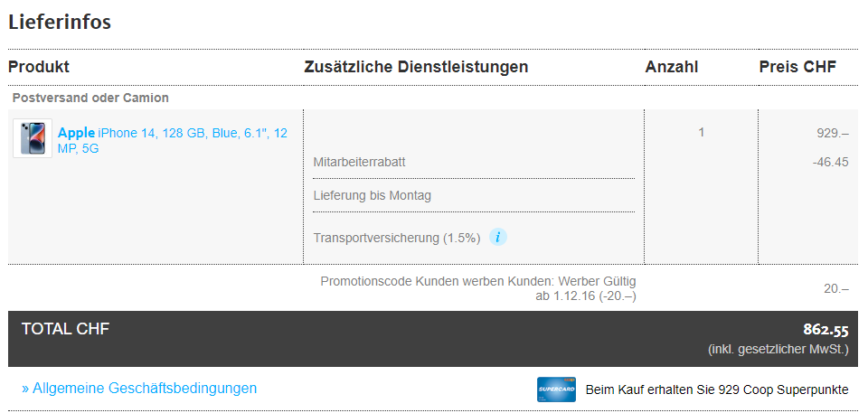Click the TOTAL CHF label
This screenshot has height=413, width=868.
click(x=65, y=329)
